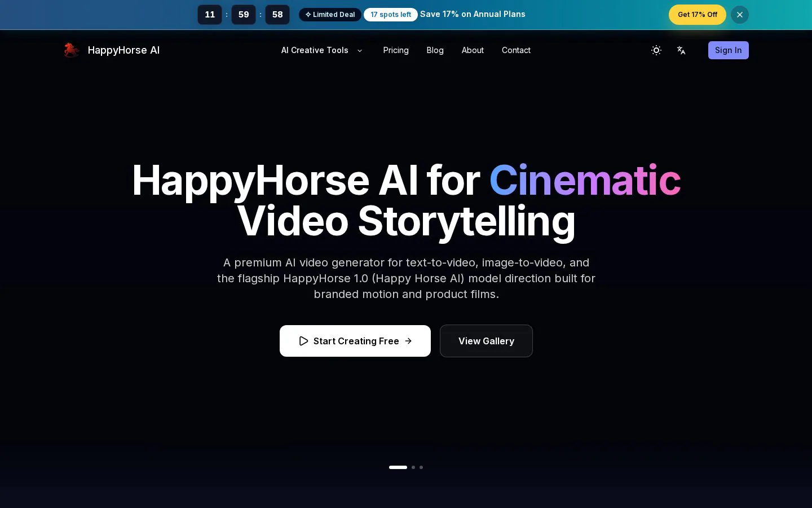Viewport: 812px width, 508px height.
Task: Select the second carousel slide dot
Action: click(413, 467)
